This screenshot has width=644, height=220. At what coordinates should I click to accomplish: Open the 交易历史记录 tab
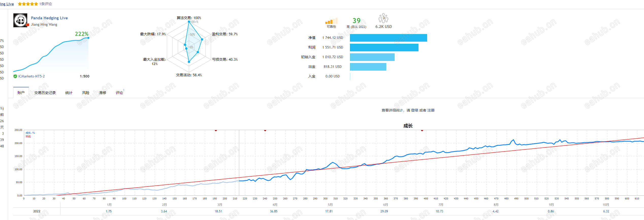click(x=45, y=93)
